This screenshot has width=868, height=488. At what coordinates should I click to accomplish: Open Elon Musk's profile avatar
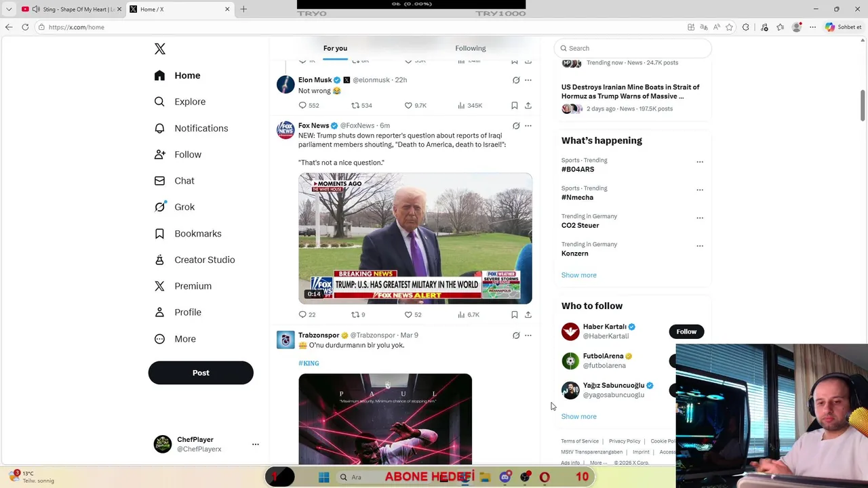(285, 84)
